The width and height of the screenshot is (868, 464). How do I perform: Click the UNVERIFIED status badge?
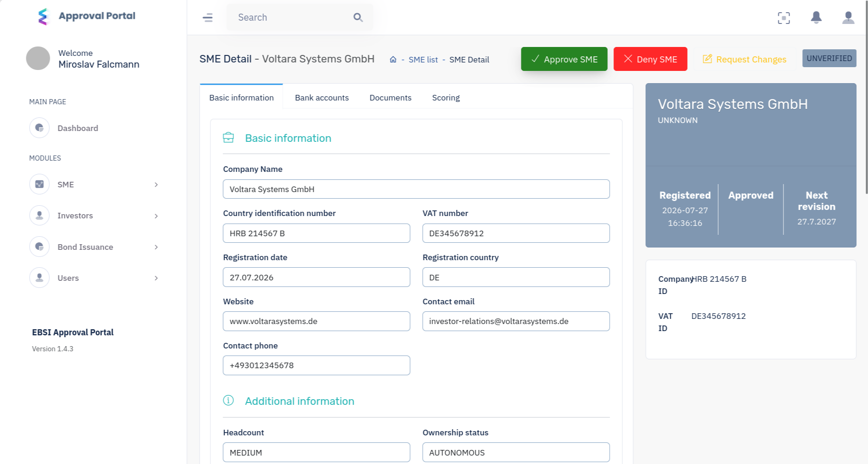point(829,58)
